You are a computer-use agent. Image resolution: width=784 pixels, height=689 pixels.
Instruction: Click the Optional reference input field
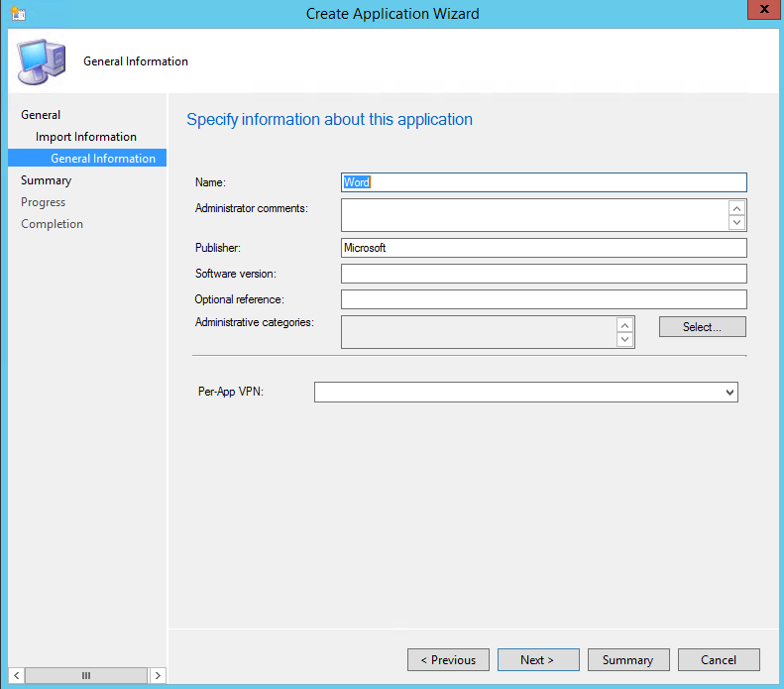543,299
